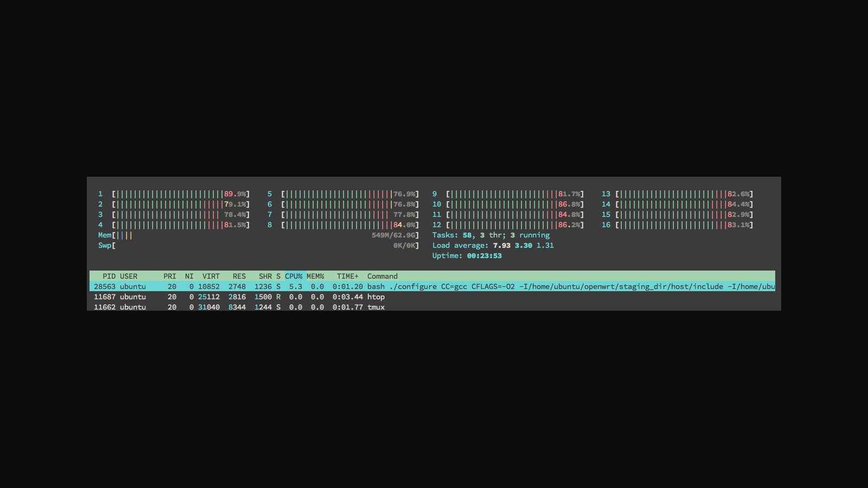Click the NI column header
The image size is (868, 488).
[x=189, y=276]
